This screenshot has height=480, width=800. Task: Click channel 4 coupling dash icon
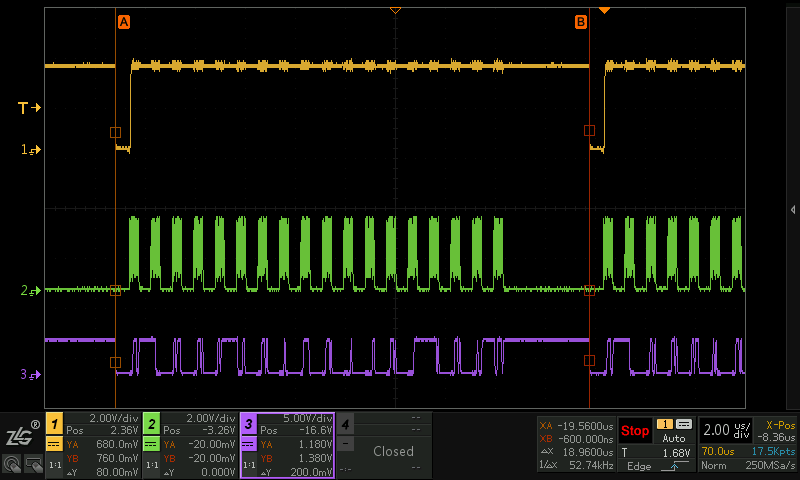click(x=345, y=444)
